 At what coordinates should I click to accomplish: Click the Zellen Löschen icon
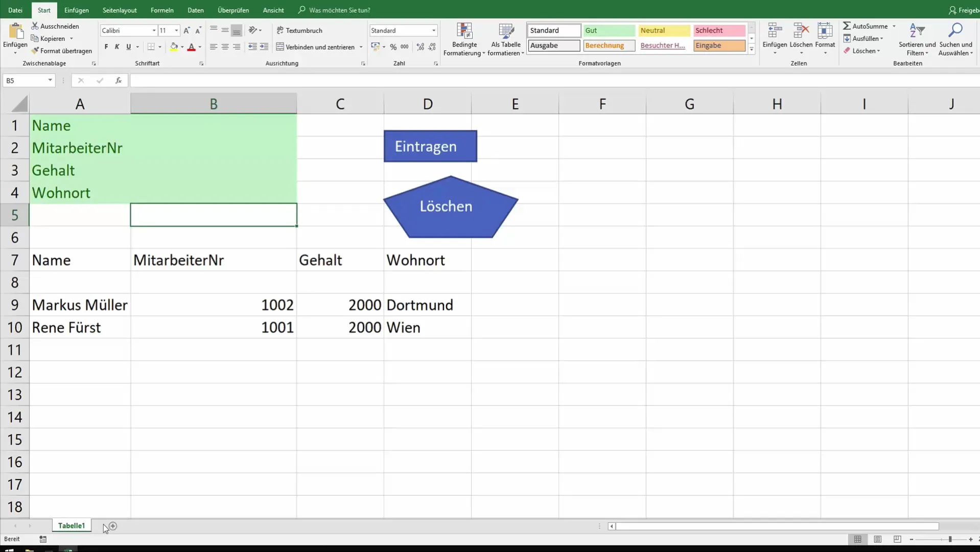(x=801, y=31)
